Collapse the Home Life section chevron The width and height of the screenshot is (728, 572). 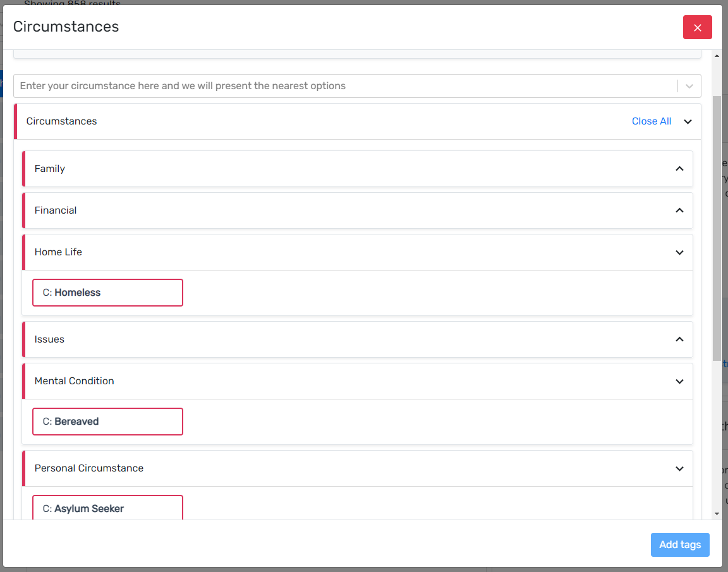(679, 252)
